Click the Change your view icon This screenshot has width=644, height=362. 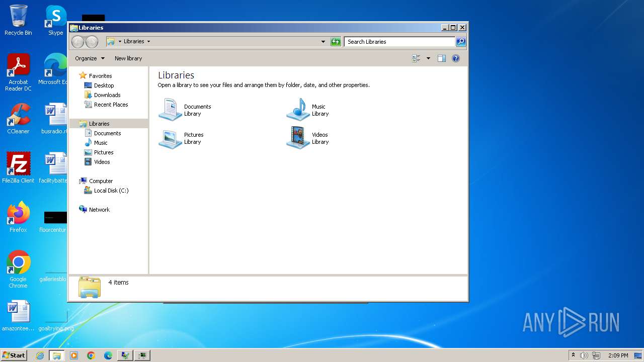416,58
